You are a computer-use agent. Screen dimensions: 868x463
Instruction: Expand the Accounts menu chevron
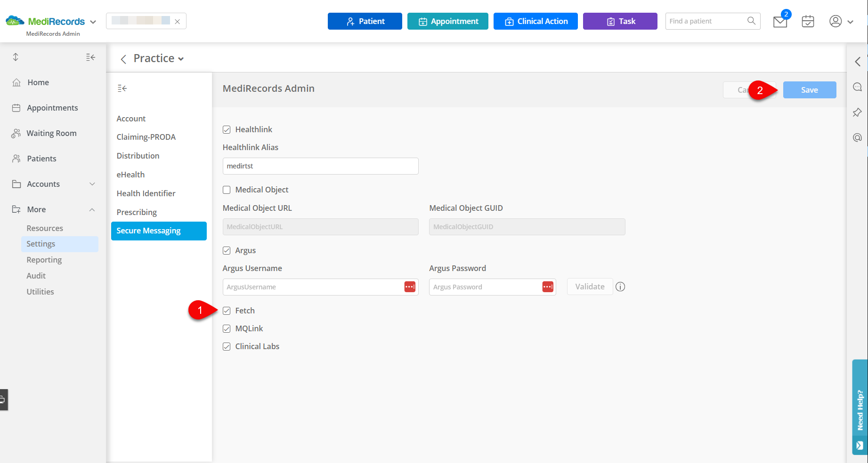[92, 184]
